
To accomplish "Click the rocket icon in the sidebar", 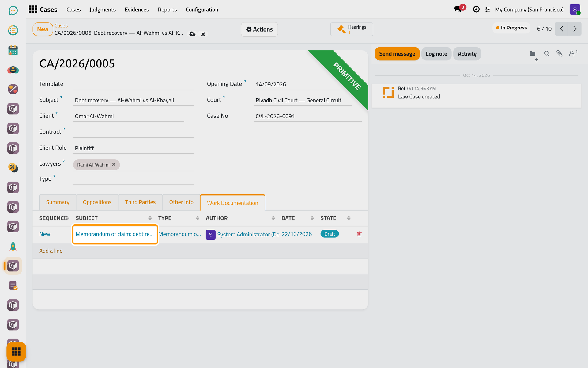I will (13, 246).
